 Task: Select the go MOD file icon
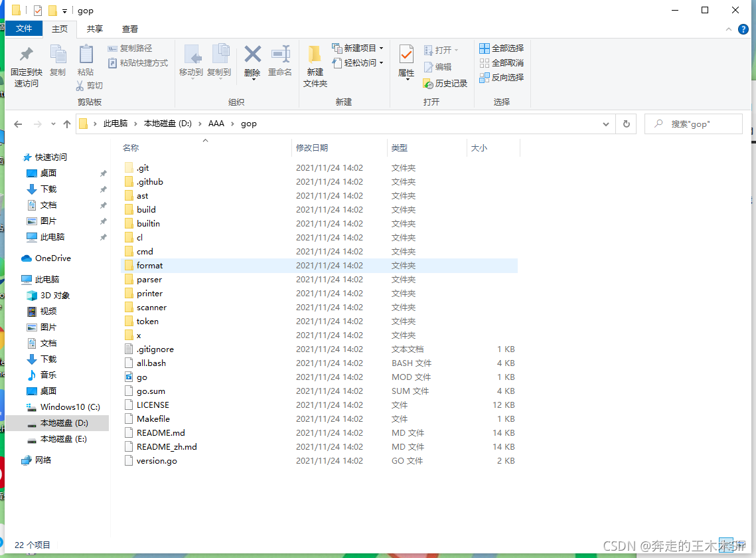pyautogui.click(x=129, y=377)
